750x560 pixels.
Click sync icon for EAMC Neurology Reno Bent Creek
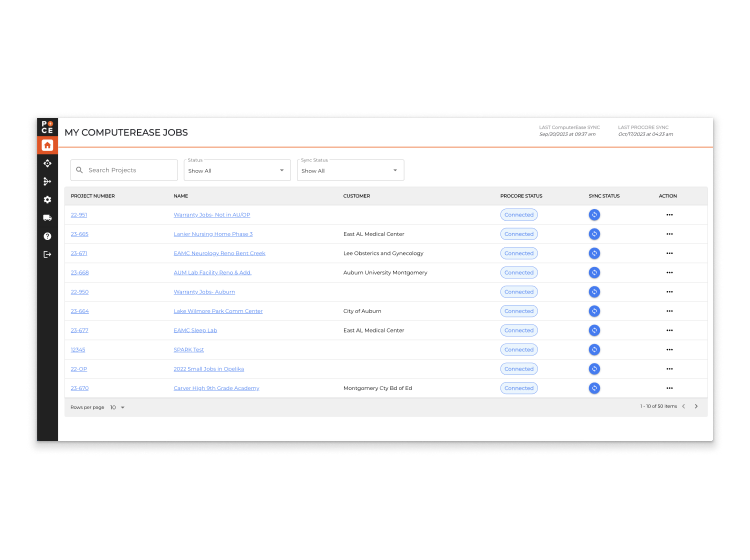point(594,253)
